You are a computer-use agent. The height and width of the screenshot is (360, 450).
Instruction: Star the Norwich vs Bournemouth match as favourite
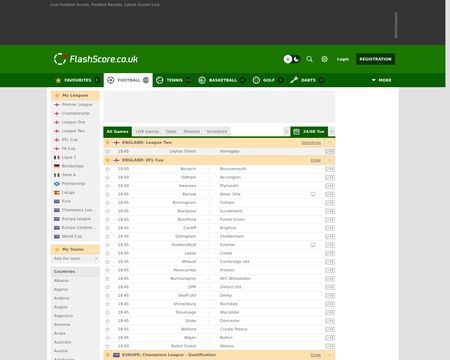coord(107,169)
